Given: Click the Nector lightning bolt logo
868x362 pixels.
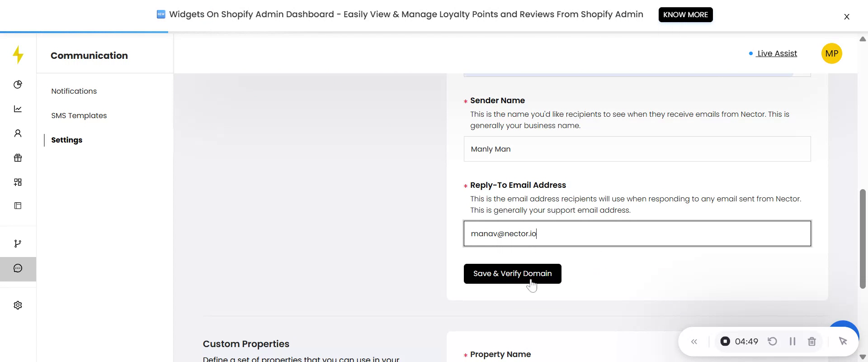Looking at the screenshot, I should click(x=18, y=55).
